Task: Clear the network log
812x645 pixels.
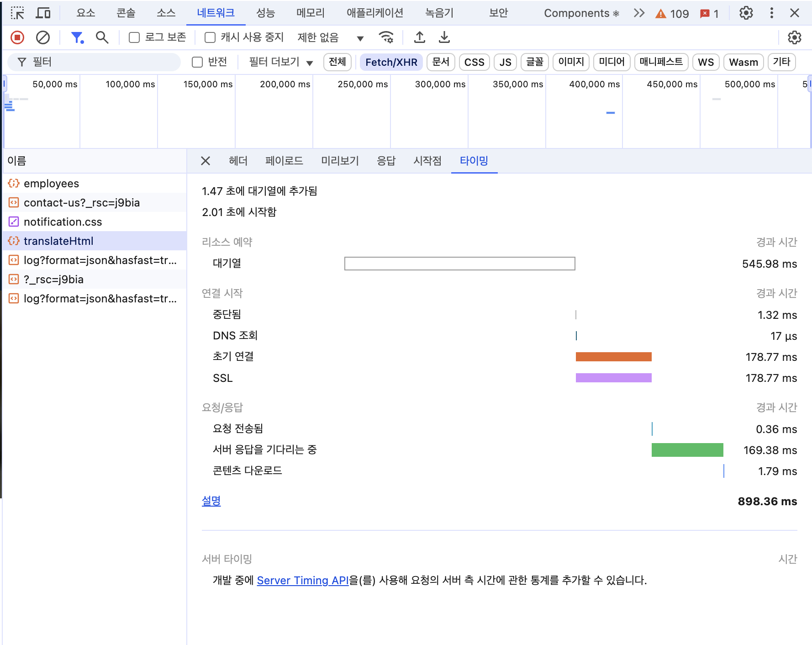Action: point(43,37)
